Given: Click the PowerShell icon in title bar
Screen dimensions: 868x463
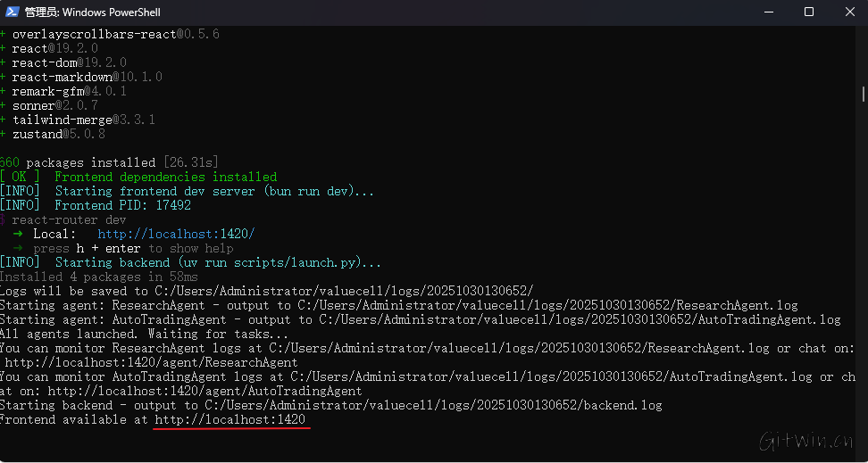Looking at the screenshot, I should (13, 12).
